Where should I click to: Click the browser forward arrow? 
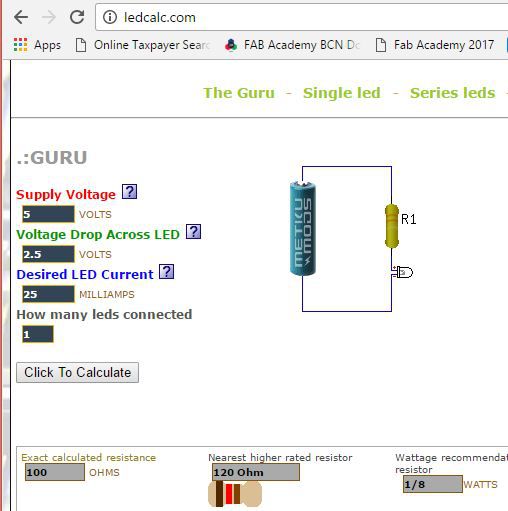click(49, 17)
